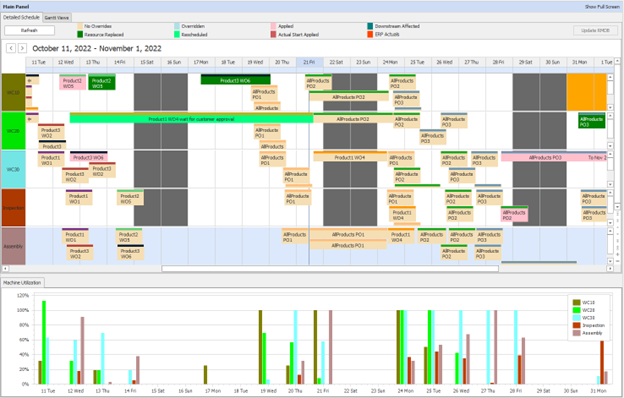Click the highlighted 21 Fri date header
The width and height of the screenshot is (624, 398).
tap(309, 62)
